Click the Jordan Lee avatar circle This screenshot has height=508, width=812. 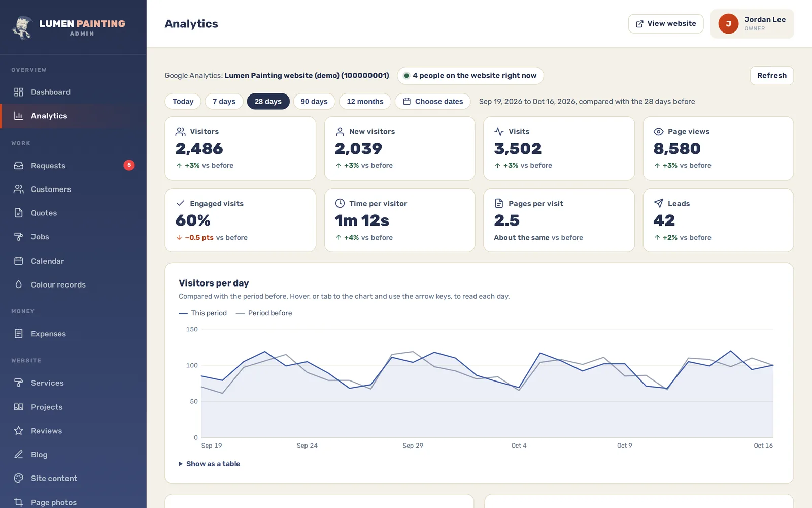pos(728,24)
